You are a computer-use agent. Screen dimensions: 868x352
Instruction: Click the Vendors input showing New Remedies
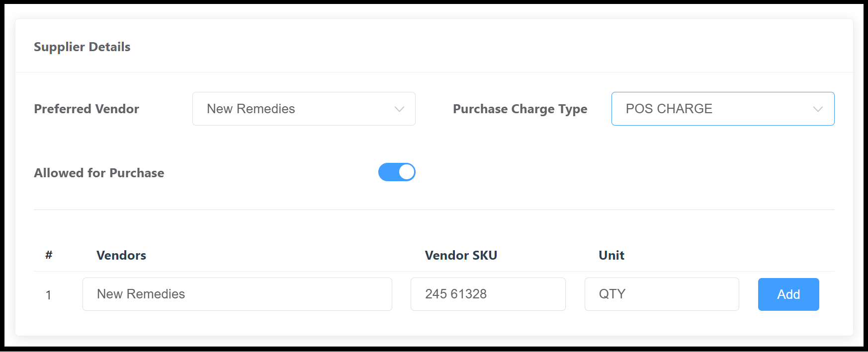[237, 294]
